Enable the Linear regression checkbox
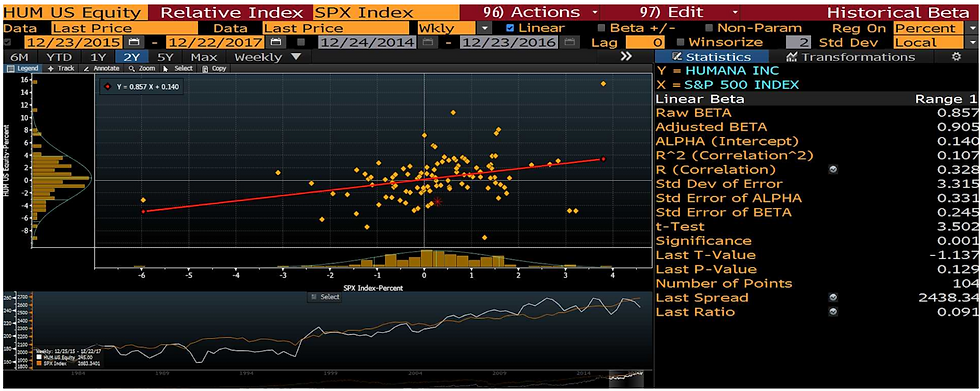The image size is (980, 391). (509, 28)
